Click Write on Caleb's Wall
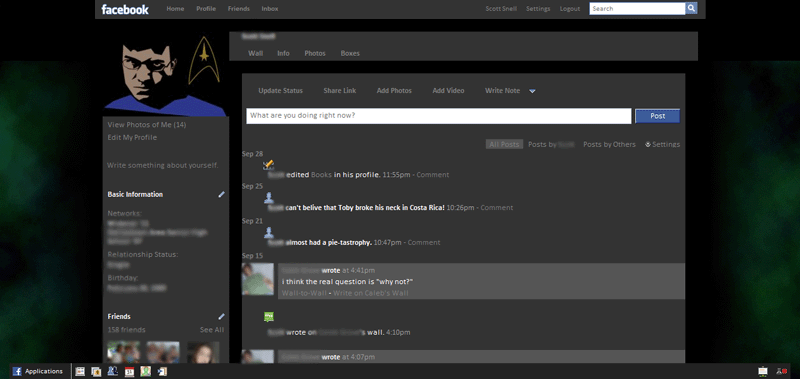Viewport: 800px width, 379px height. point(371,293)
